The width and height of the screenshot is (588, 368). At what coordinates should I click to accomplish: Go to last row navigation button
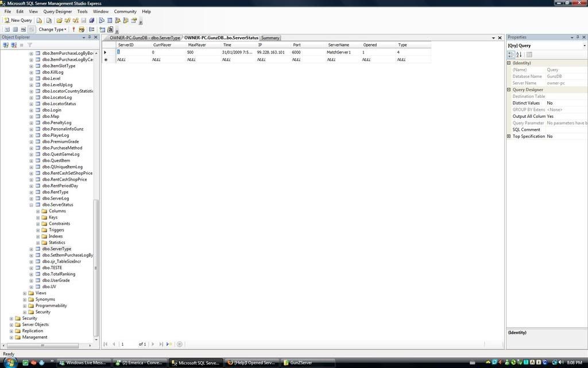[x=161, y=344]
